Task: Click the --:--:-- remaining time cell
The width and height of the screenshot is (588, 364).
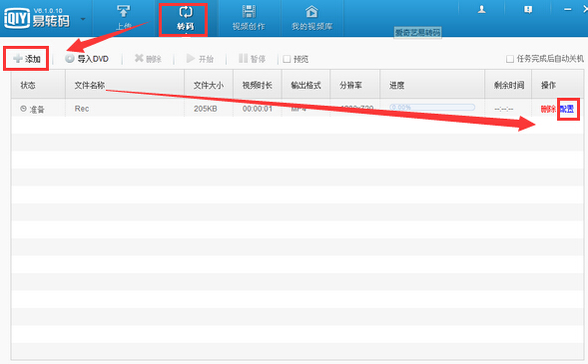Action: pyautogui.click(x=503, y=109)
